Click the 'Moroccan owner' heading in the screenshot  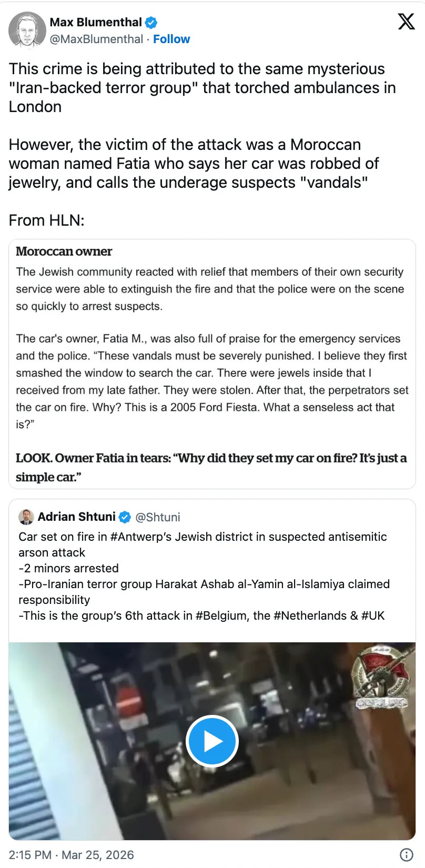64,251
